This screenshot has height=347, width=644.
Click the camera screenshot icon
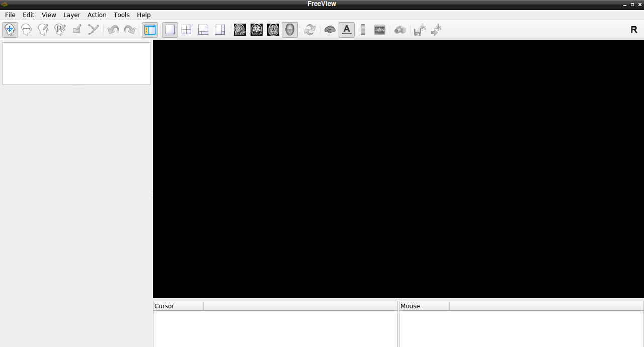(400, 30)
